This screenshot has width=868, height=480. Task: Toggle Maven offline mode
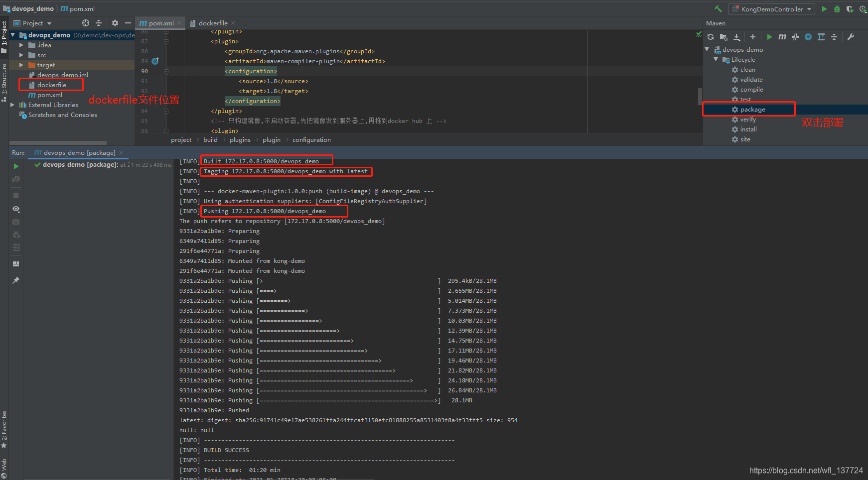[795, 37]
